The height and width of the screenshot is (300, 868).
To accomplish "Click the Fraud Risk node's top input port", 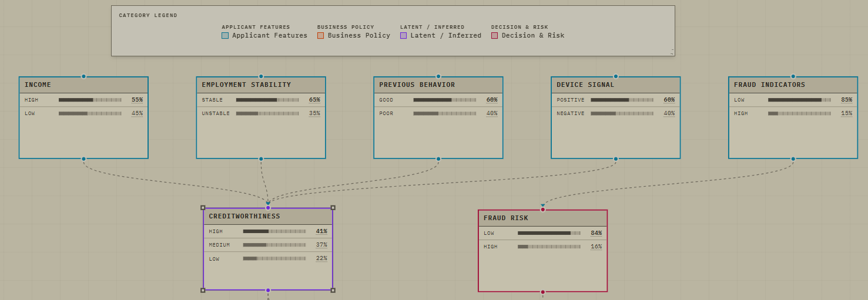I will 543,210.
